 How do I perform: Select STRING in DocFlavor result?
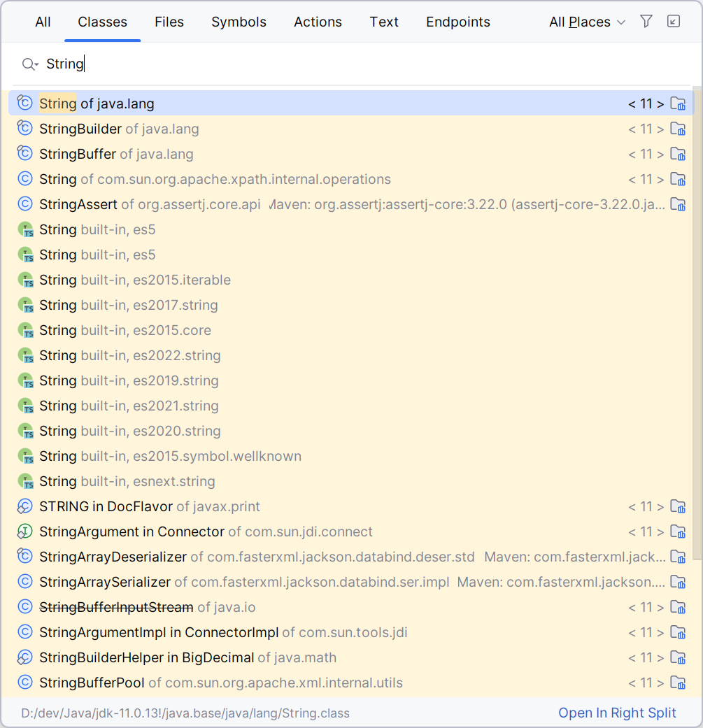pyautogui.click(x=351, y=506)
